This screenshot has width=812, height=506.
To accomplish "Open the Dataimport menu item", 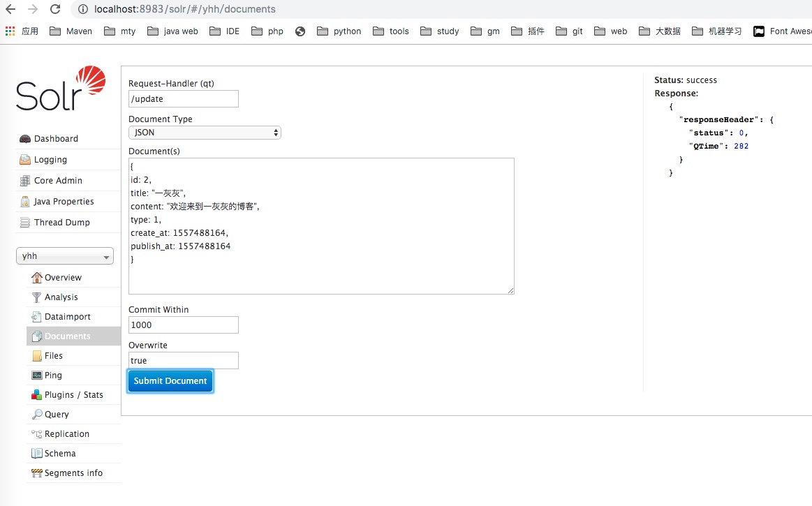I will (67, 317).
